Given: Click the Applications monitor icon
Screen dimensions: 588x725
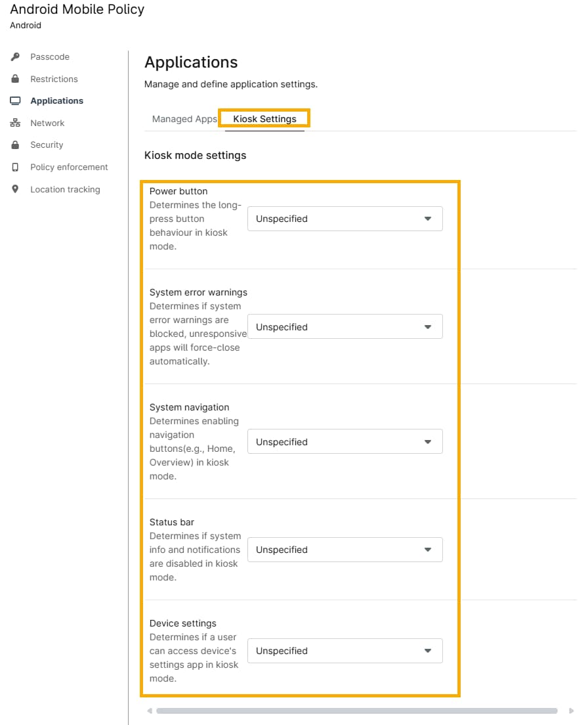Looking at the screenshot, I should tap(15, 101).
